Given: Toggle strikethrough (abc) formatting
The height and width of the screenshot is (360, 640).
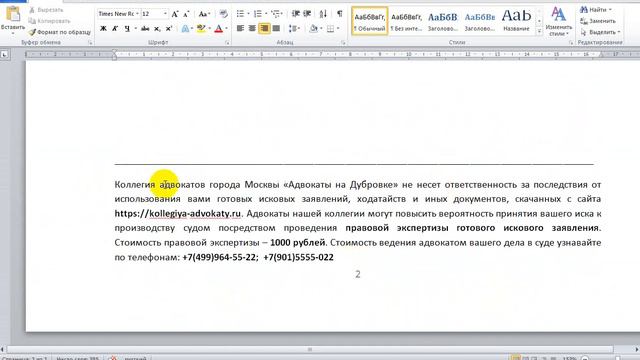Looking at the screenshot, I should (x=145, y=29).
